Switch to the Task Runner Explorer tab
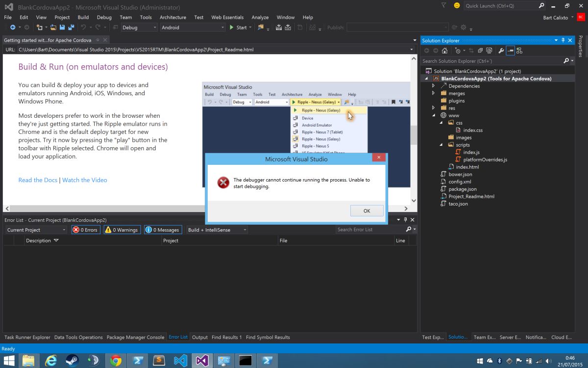588x368 pixels. pos(27,337)
